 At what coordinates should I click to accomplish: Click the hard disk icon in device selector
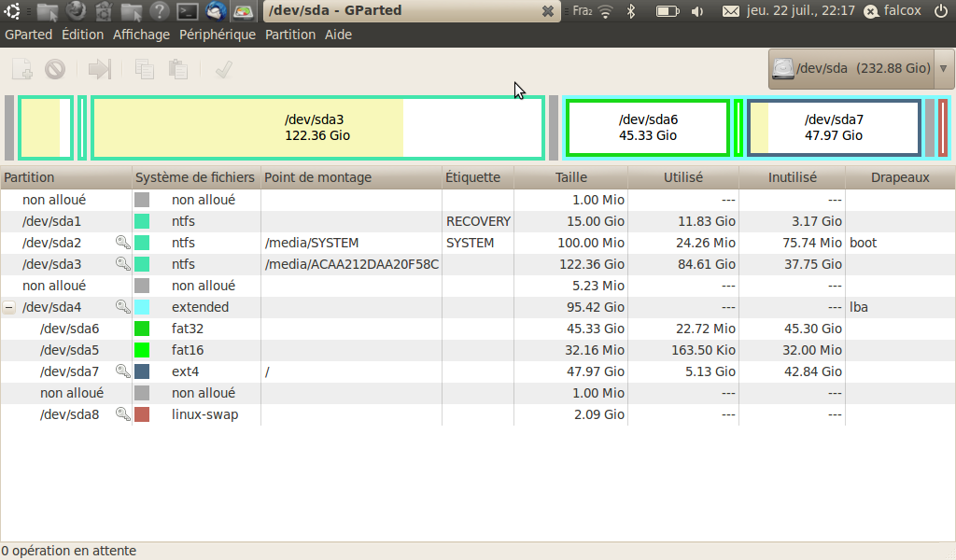[x=783, y=68]
